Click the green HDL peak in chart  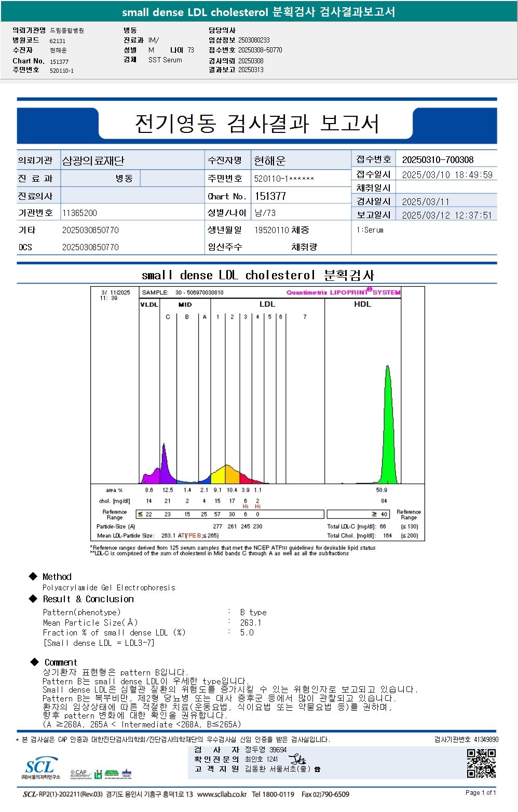388,426
